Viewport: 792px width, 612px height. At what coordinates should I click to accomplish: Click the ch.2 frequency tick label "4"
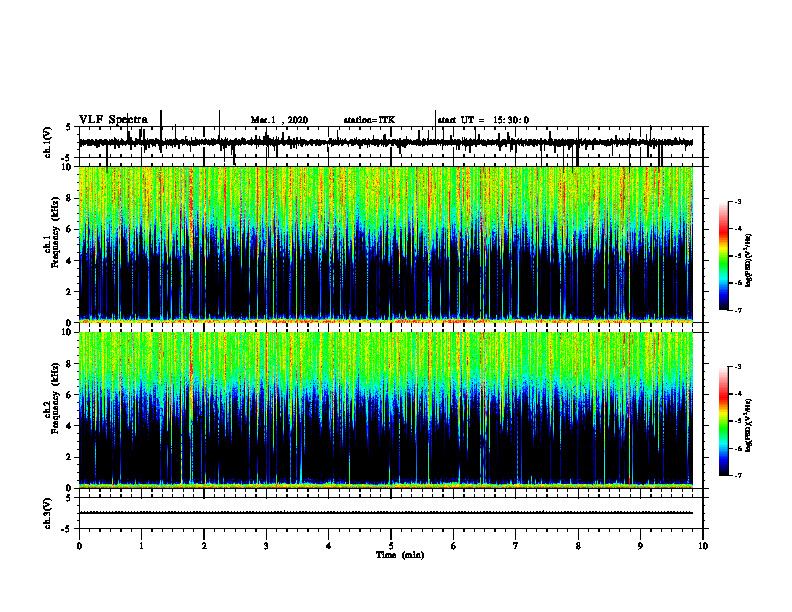click(70, 426)
